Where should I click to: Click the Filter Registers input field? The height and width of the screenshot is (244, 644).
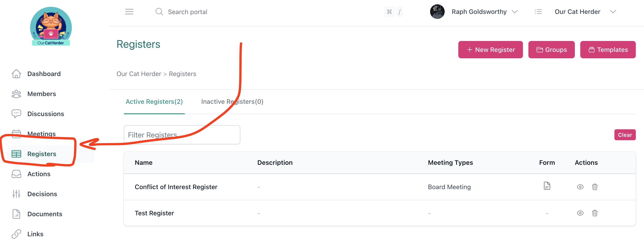(x=182, y=135)
